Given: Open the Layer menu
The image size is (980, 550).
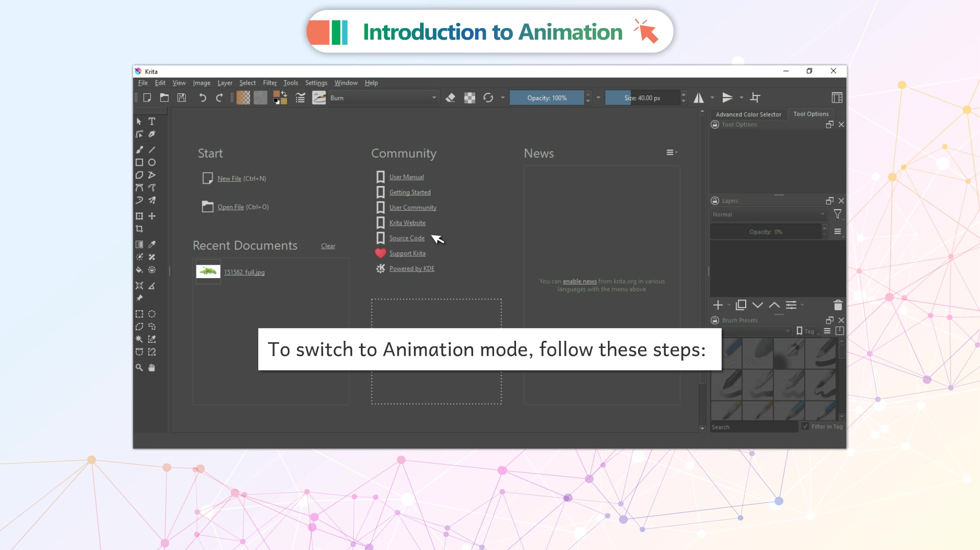Looking at the screenshot, I should click(x=225, y=83).
